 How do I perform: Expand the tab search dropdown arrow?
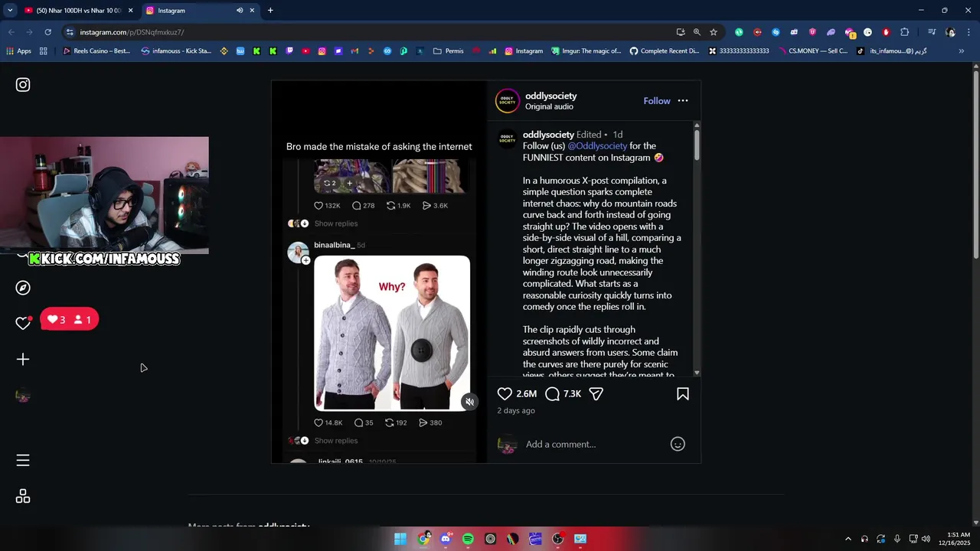point(10,11)
